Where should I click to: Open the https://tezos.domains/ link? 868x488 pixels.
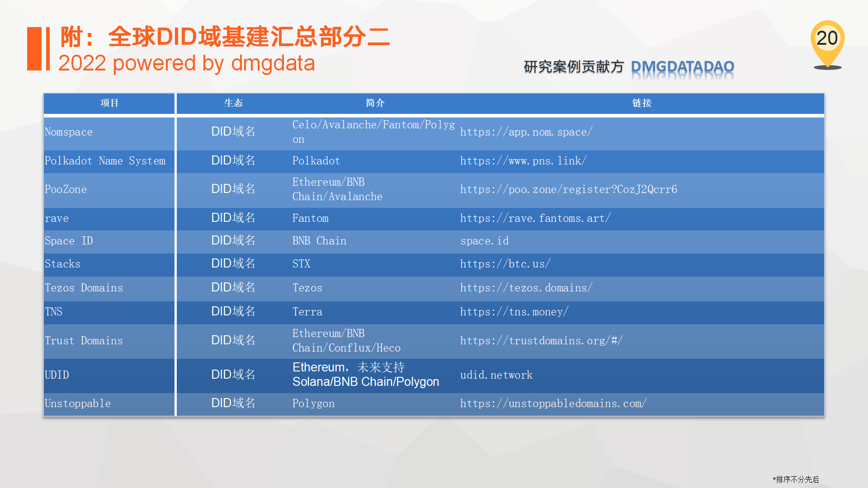[526, 288]
